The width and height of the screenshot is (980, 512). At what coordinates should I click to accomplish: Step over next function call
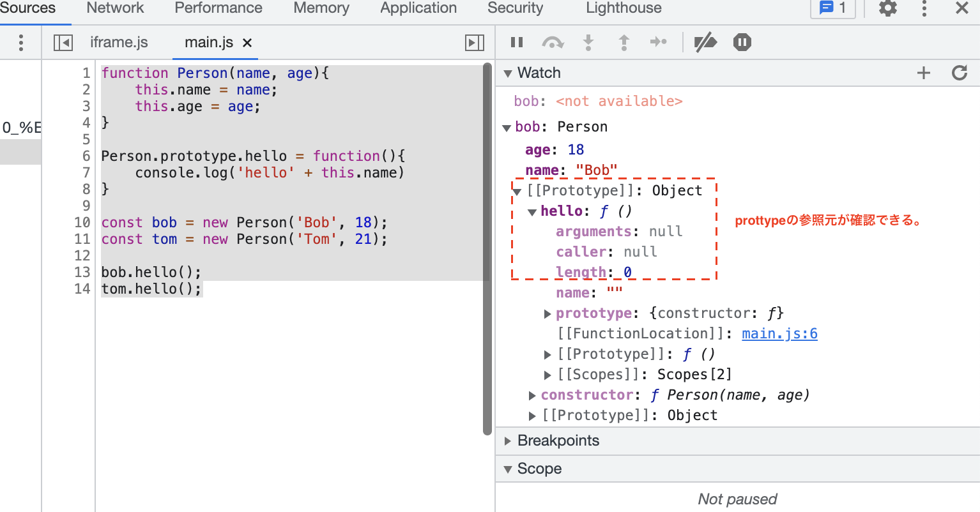553,43
